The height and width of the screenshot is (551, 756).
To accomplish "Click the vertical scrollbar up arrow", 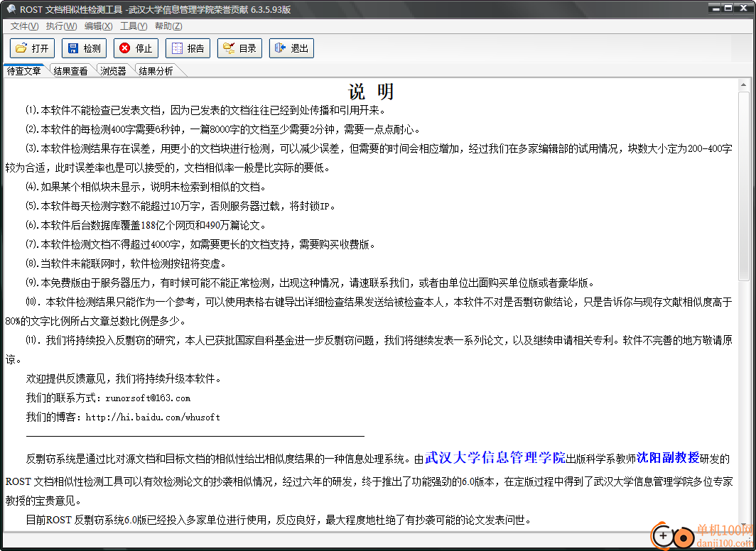I will 743,84.
